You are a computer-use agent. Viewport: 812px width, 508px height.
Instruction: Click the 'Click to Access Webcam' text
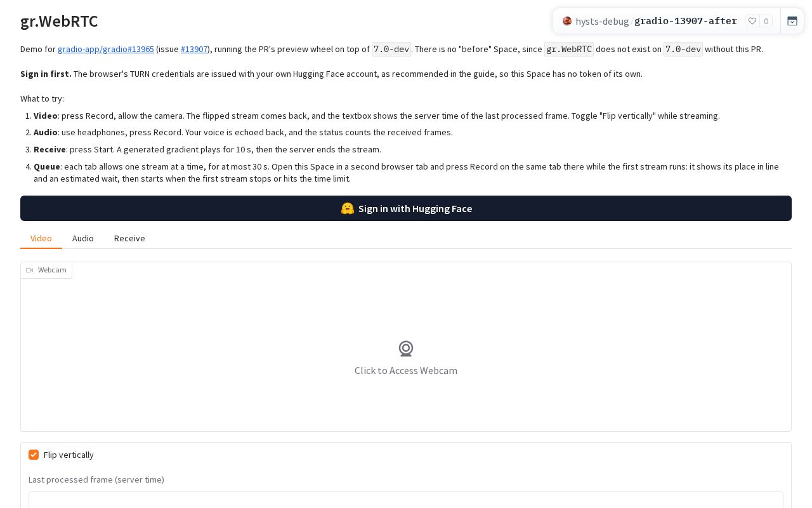point(406,370)
